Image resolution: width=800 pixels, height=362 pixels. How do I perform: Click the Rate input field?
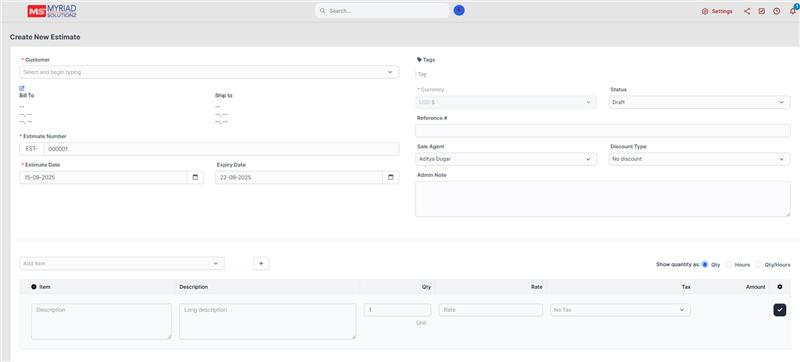pos(491,310)
